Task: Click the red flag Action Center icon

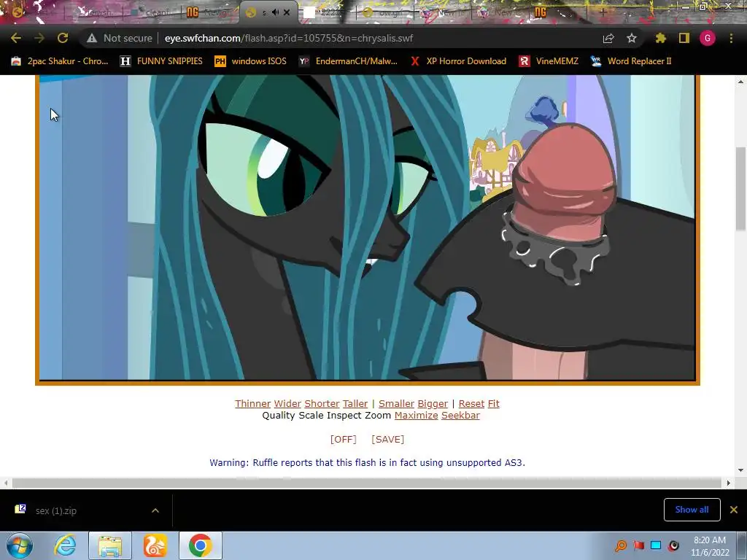Action: 638,545
